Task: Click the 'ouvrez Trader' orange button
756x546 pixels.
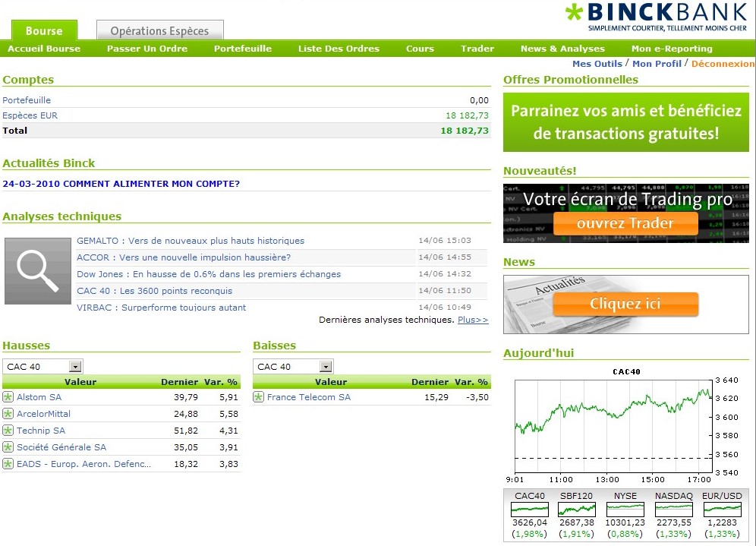Action: (625, 223)
